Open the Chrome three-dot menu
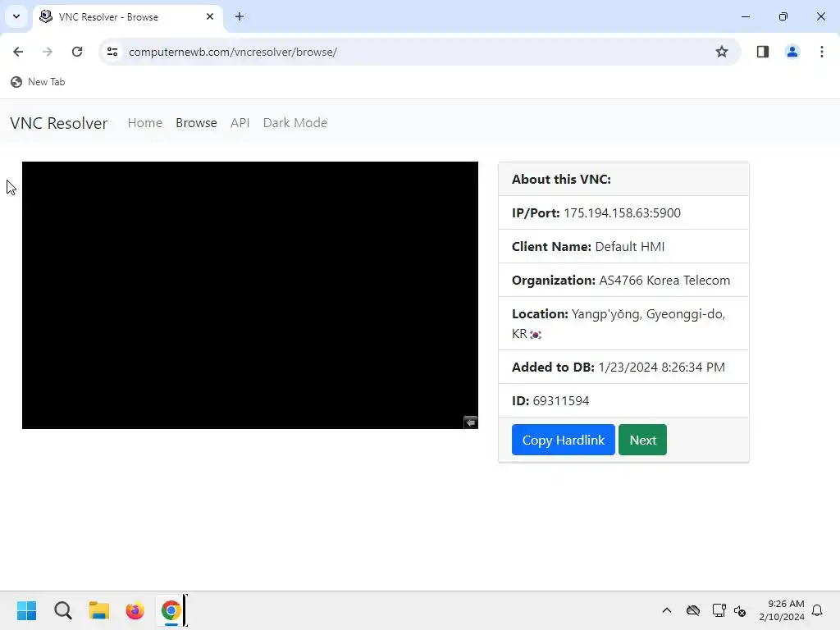The width and height of the screenshot is (840, 630). [x=821, y=52]
